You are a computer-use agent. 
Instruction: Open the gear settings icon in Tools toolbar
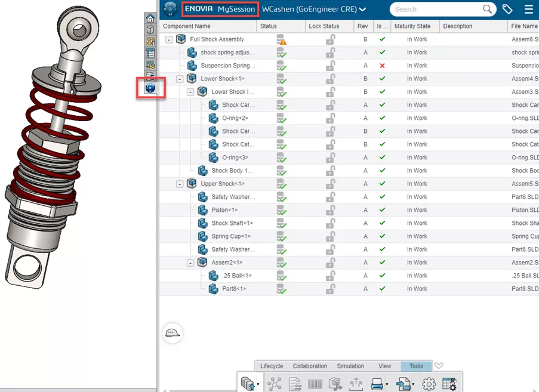pyautogui.click(x=428, y=384)
